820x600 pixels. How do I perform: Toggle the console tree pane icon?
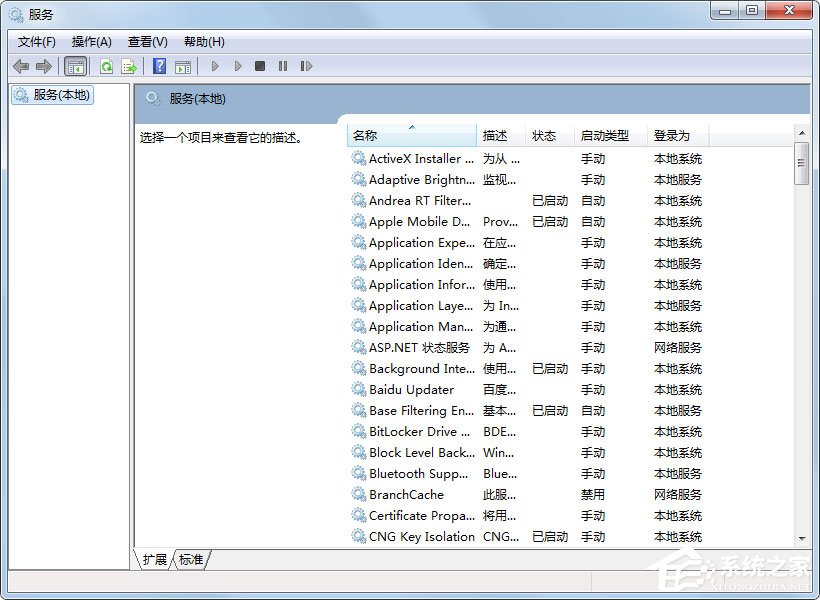(x=76, y=66)
